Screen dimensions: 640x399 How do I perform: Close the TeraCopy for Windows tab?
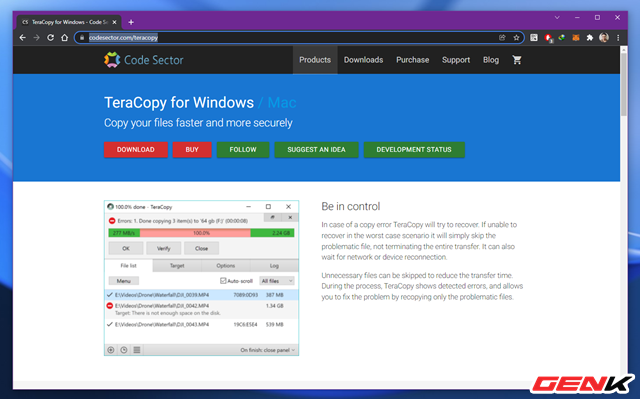click(x=114, y=22)
